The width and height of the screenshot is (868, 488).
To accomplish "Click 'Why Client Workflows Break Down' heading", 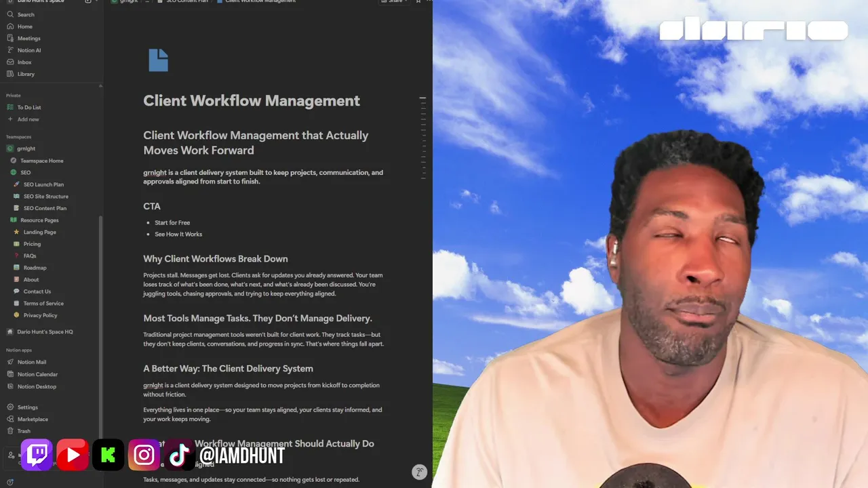I will pyautogui.click(x=216, y=259).
